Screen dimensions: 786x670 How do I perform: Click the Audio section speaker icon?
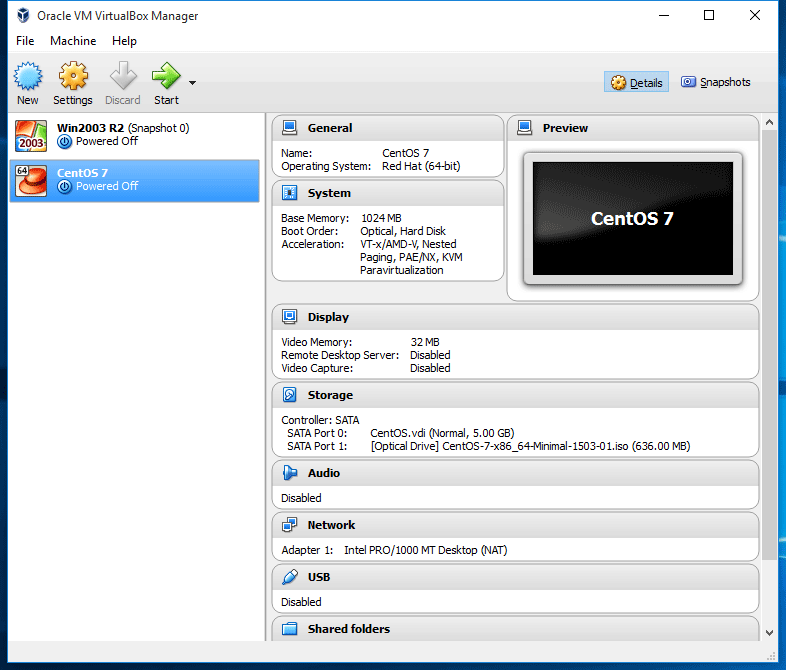(290, 473)
